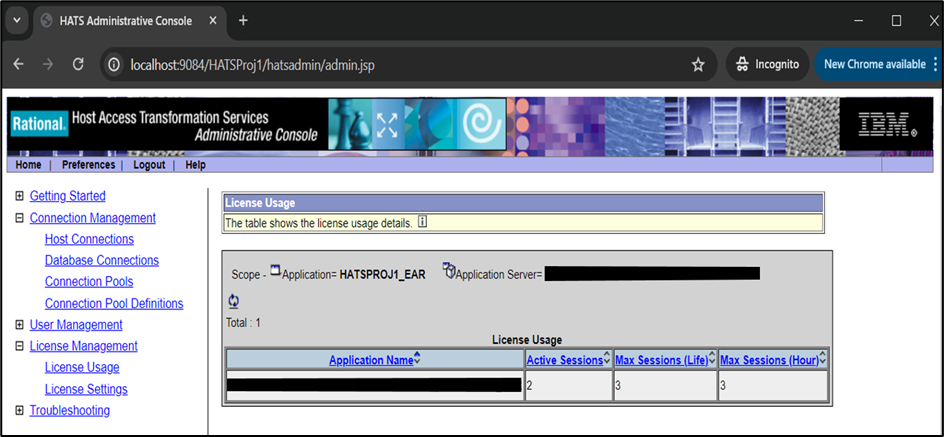944x437 pixels.
Task: Click the HATSPROJ1_EAR application scope text
Action: [x=383, y=274]
